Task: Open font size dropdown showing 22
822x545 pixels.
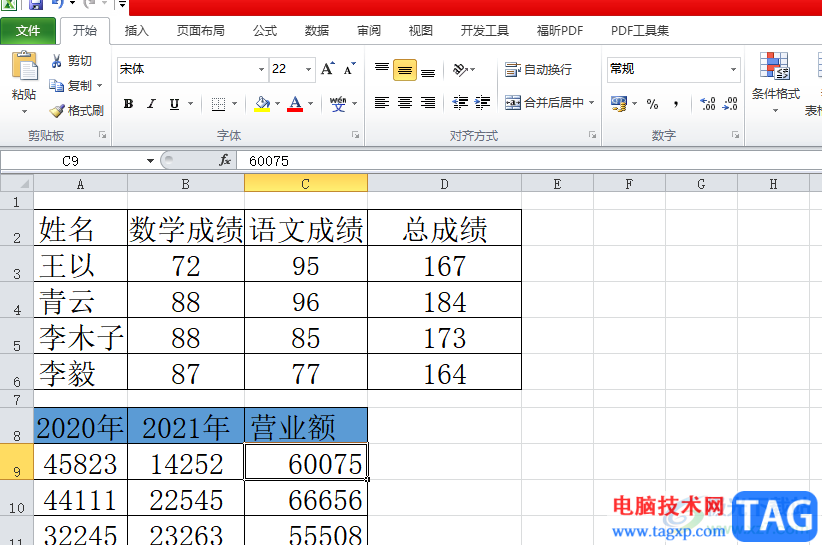Action: pos(308,69)
